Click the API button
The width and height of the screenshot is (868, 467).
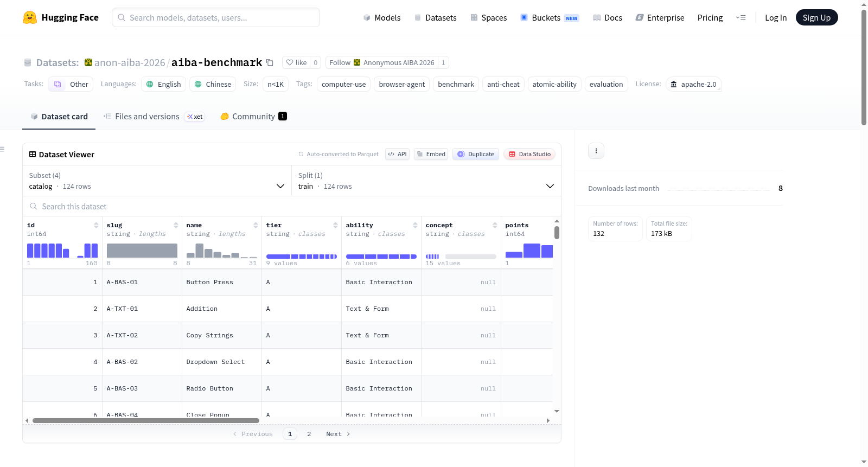pos(397,154)
